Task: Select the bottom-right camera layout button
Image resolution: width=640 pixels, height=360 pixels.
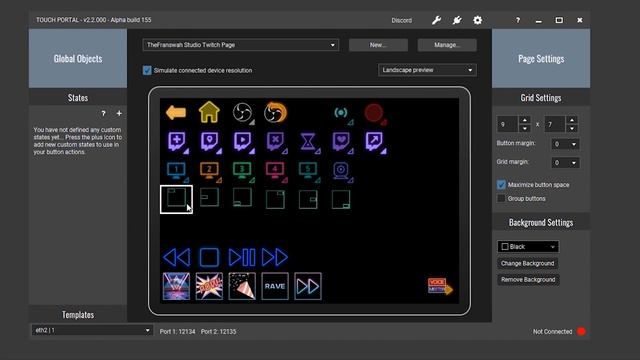Action: click(341, 200)
